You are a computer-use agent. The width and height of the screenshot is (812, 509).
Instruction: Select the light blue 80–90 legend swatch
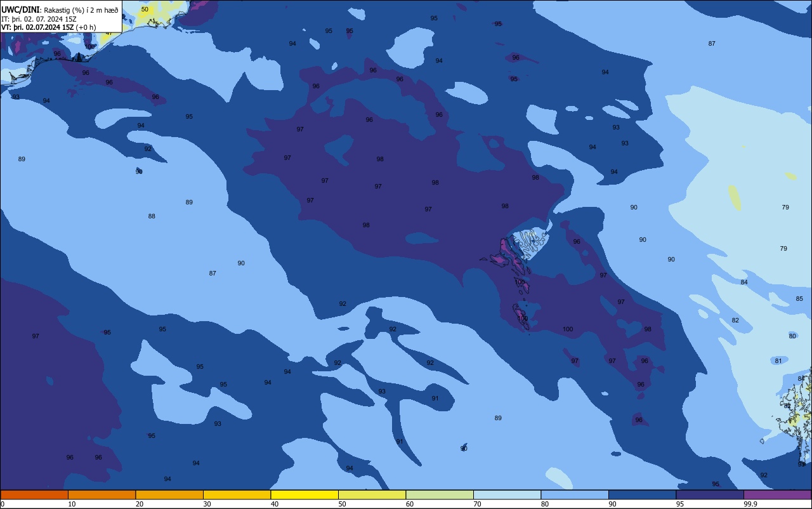575,494
